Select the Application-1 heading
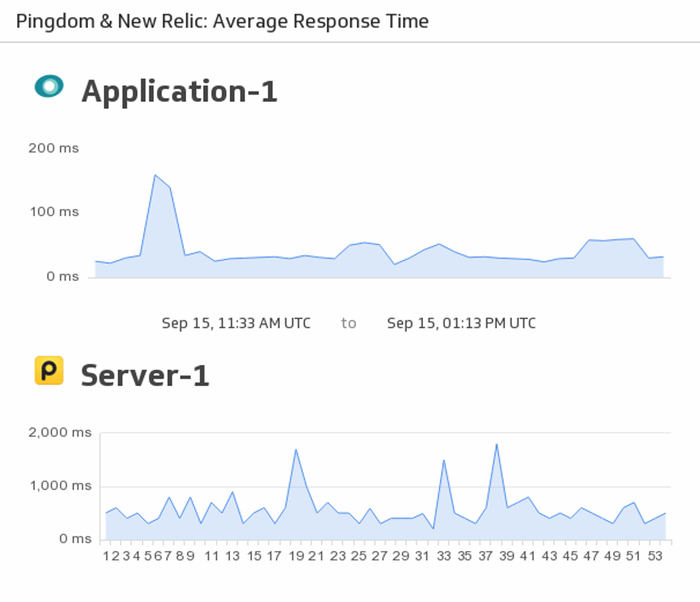The image size is (700, 602). 179,91
